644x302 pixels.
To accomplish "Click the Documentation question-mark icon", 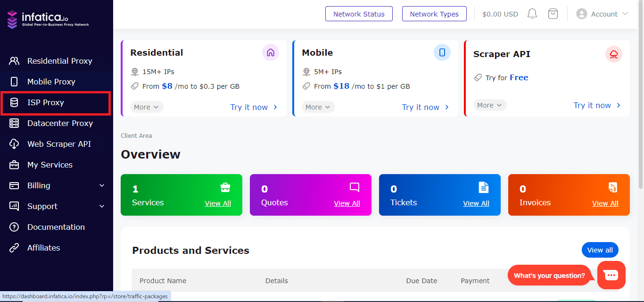I will point(14,227).
